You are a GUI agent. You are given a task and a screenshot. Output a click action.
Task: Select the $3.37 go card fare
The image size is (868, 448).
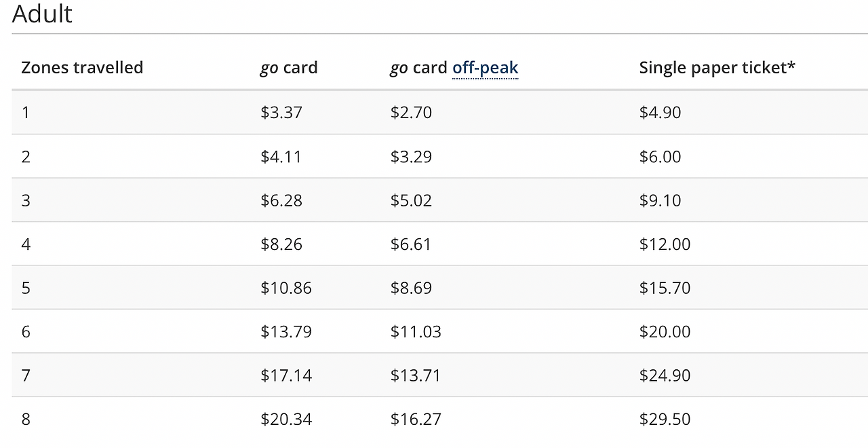[281, 113]
